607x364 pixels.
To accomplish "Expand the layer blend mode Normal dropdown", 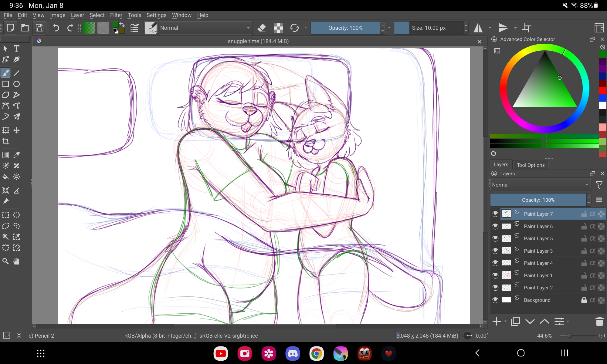I will pyautogui.click(x=540, y=185).
